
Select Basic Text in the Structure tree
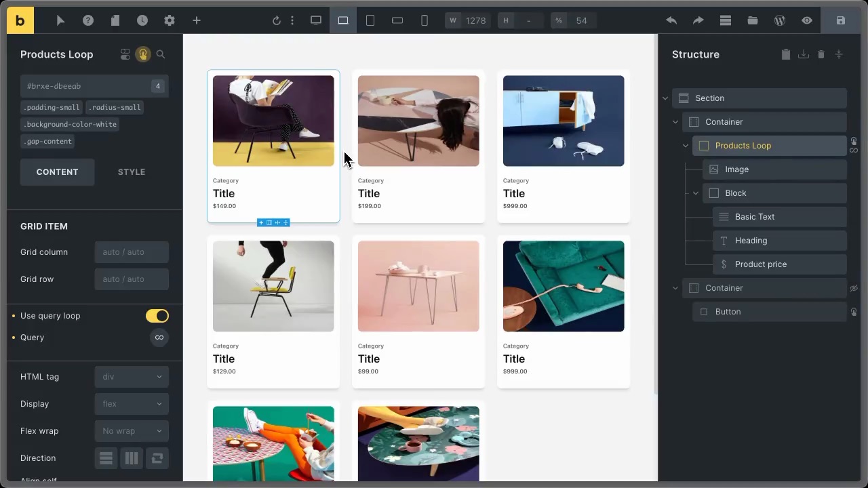point(780,217)
